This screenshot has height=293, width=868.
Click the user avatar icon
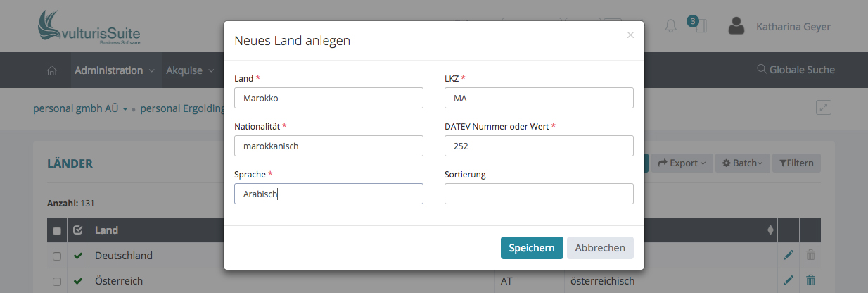point(736,27)
